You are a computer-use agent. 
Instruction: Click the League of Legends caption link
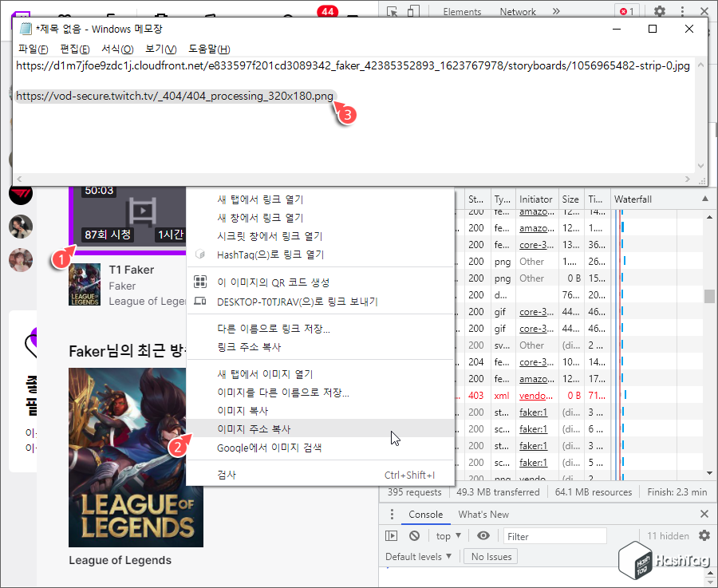point(120,560)
